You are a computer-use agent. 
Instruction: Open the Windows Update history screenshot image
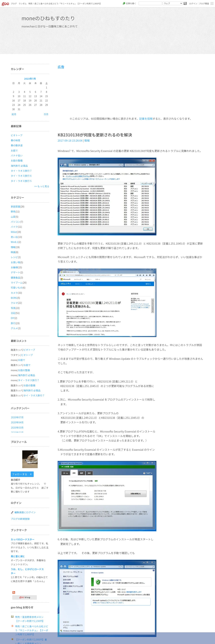pyautogui.click(x=107, y=196)
